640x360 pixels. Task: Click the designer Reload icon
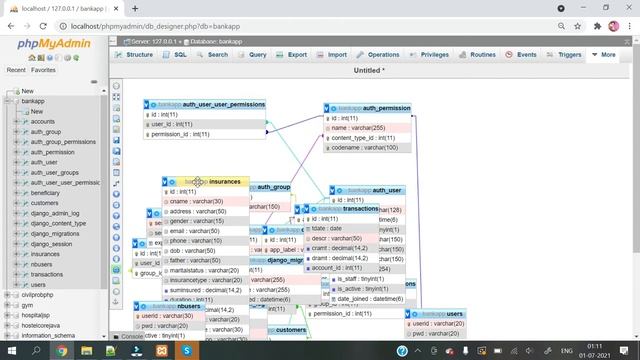(x=116, y=205)
